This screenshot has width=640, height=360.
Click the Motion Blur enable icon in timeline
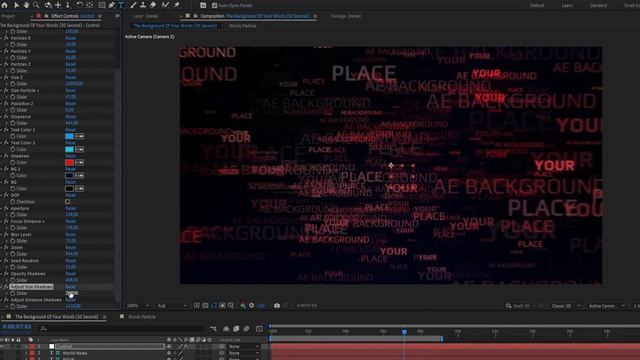[247, 329]
